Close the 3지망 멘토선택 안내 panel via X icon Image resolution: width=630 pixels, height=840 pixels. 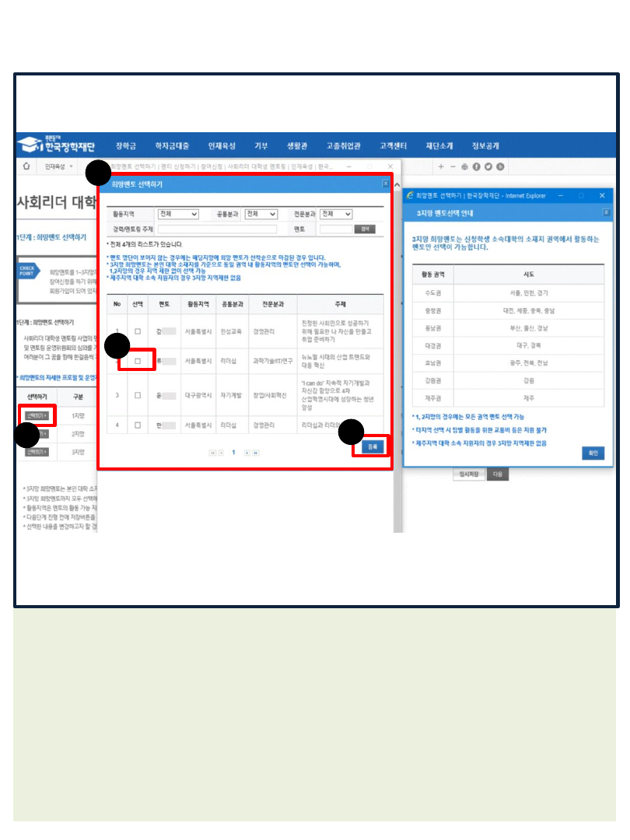607,212
